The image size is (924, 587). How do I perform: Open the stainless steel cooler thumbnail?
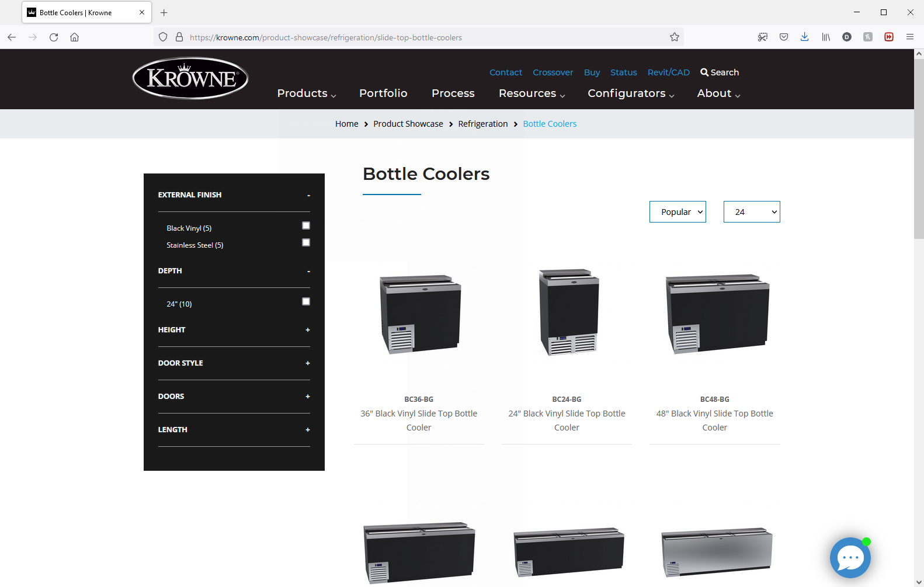(x=716, y=552)
